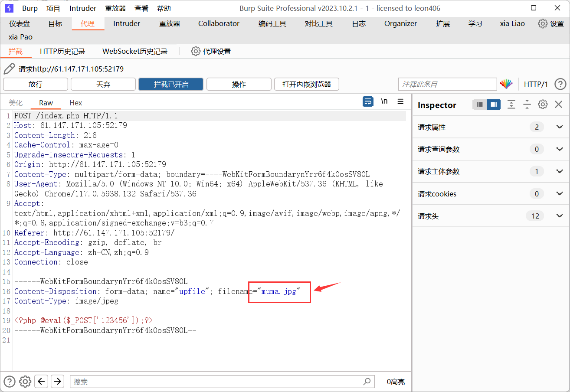Switch to the Collaborator tab
570x392 pixels.
[x=219, y=24]
